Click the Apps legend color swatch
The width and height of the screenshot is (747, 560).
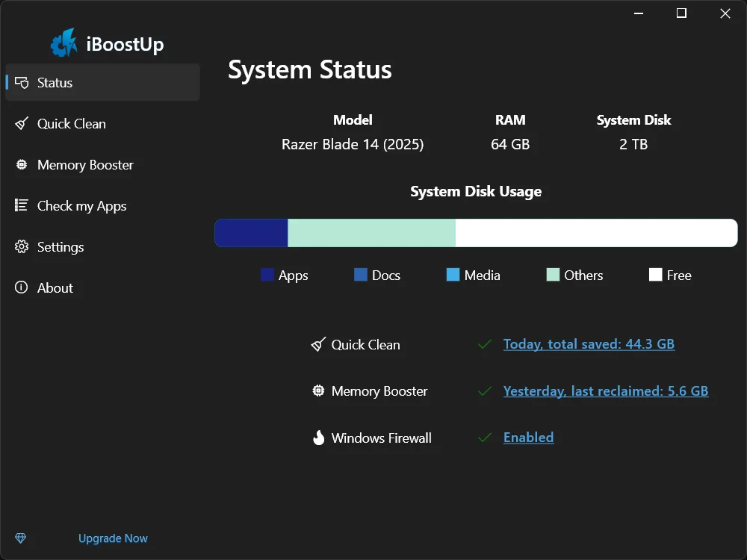(x=267, y=275)
